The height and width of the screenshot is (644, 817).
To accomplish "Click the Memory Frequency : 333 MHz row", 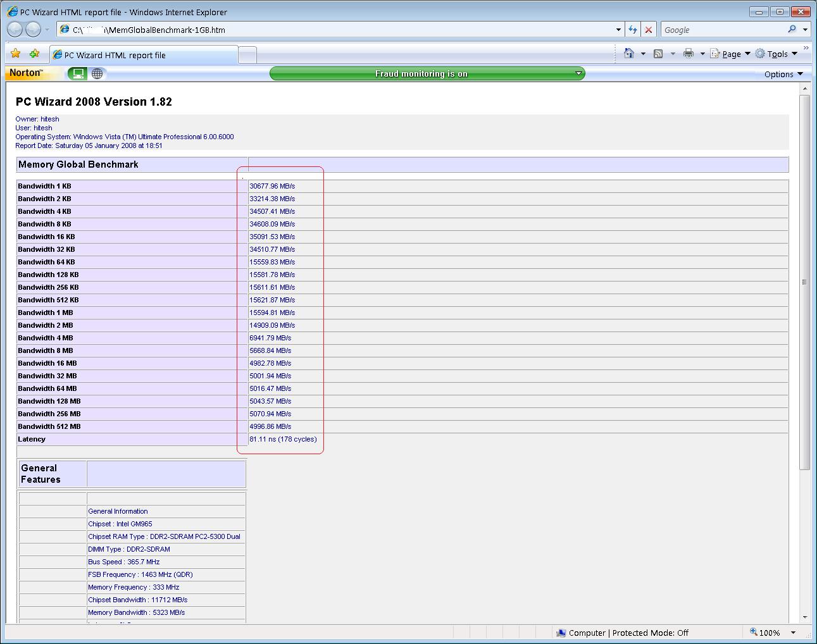I will 134,587.
